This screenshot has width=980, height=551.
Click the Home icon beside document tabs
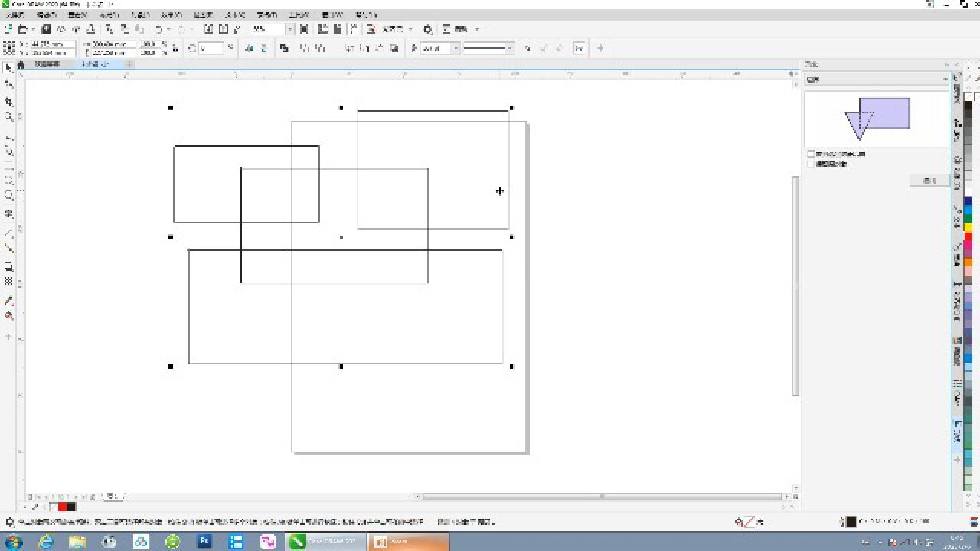pyautogui.click(x=21, y=65)
